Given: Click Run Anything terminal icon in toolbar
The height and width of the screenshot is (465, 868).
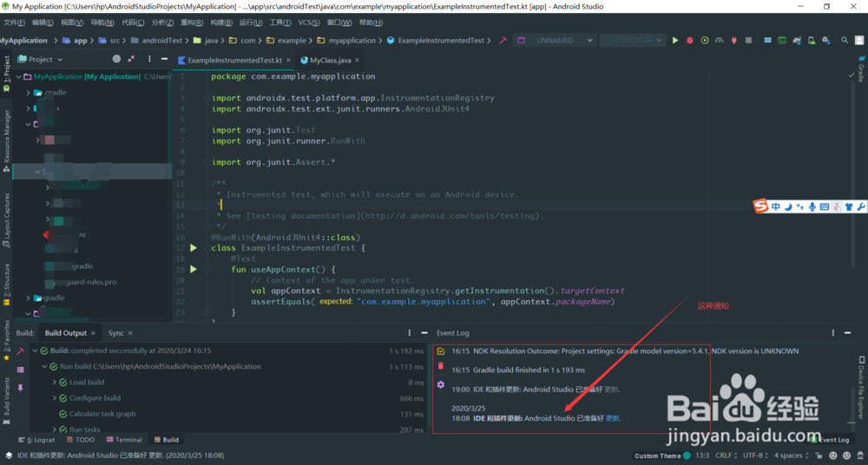Looking at the screenshot, I should point(782,41).
